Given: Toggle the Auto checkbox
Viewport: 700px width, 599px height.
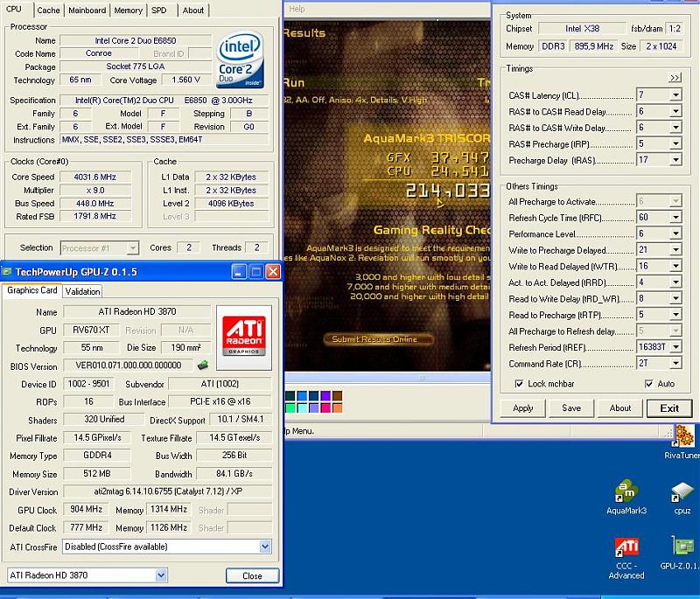Looking at the screenshot, I should coord(648,384).
